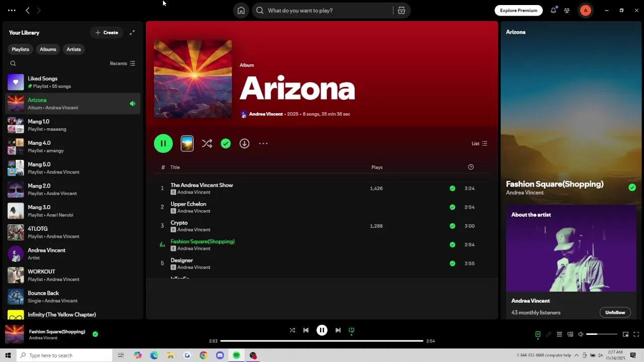
Task: Go back with the left arrow
Action: click(28, 11)
